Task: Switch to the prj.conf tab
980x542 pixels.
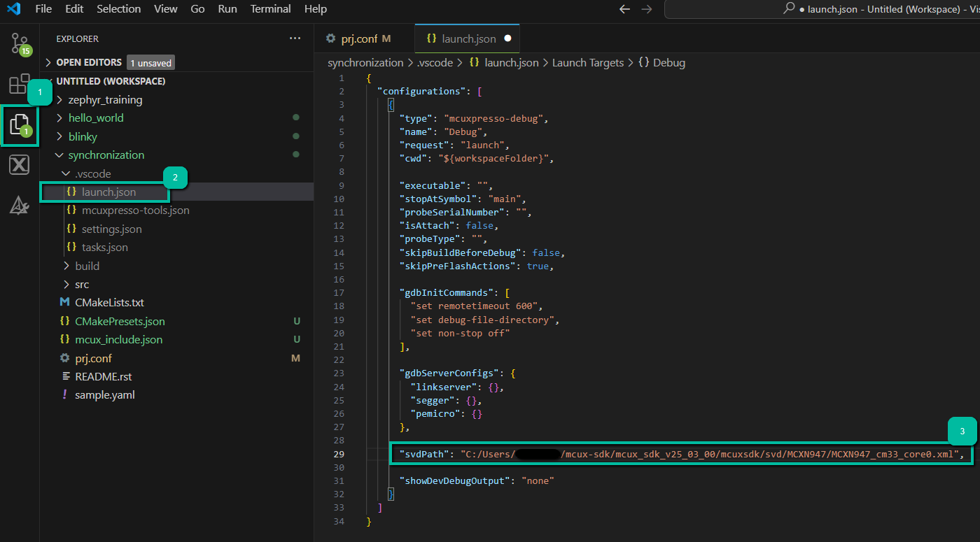Action: 358,39
